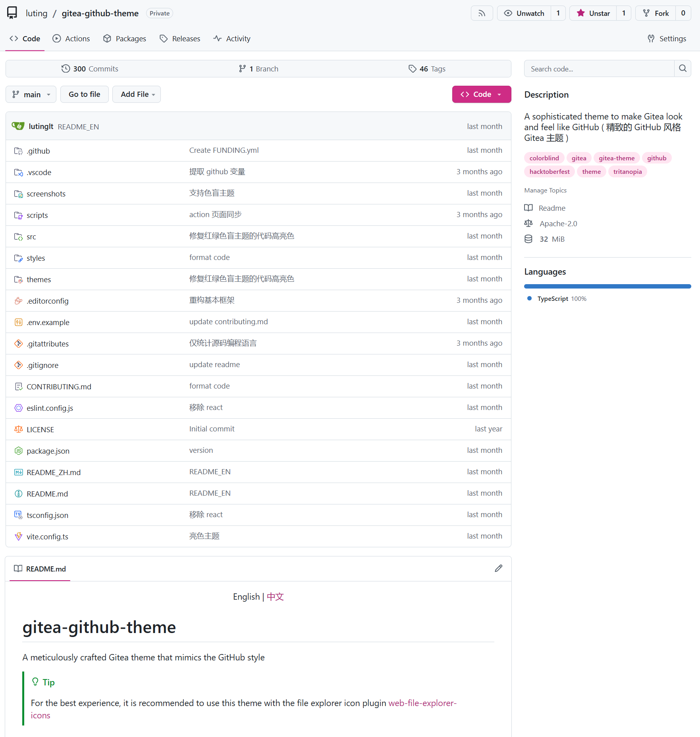Click the vite.config.ts file icon
This screenshot has height=737, width=700.
pyautogui.click(x=18, y=537)
